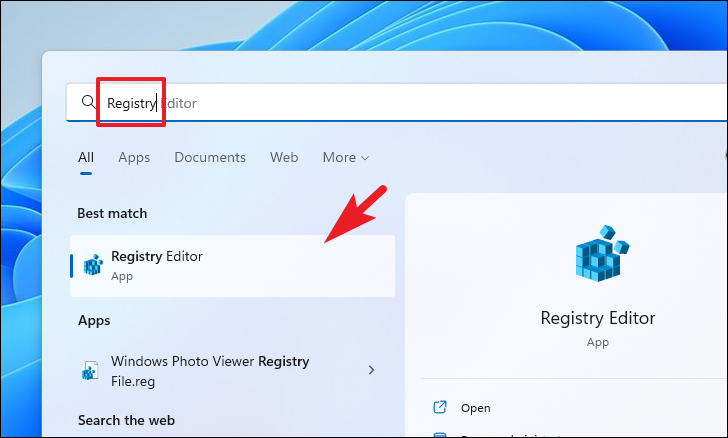Expand the More dropdown

pos(346,157)
